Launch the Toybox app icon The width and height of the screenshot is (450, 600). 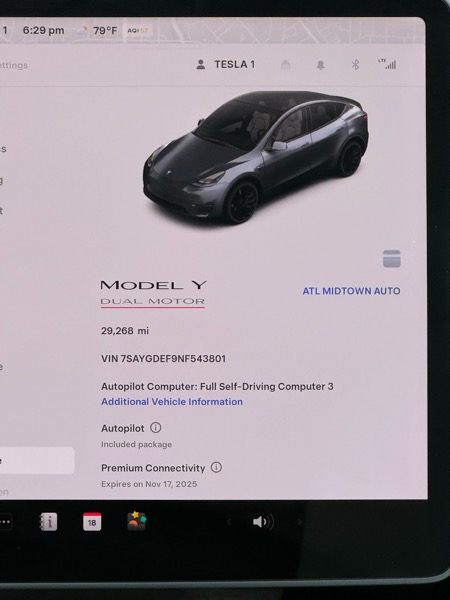coord(137,521)
